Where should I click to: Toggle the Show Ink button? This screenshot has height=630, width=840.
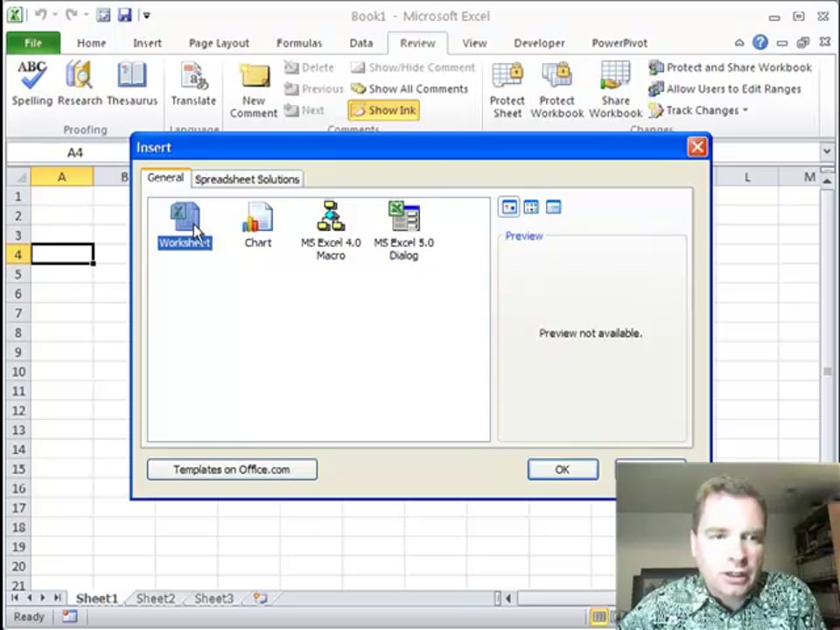383,110
